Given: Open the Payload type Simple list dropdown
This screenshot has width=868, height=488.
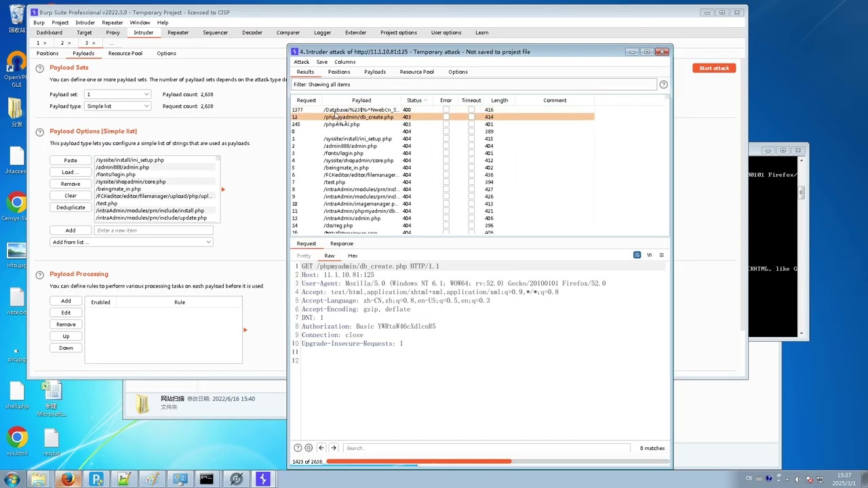Looking at the screenshot, I should point(117,106).
